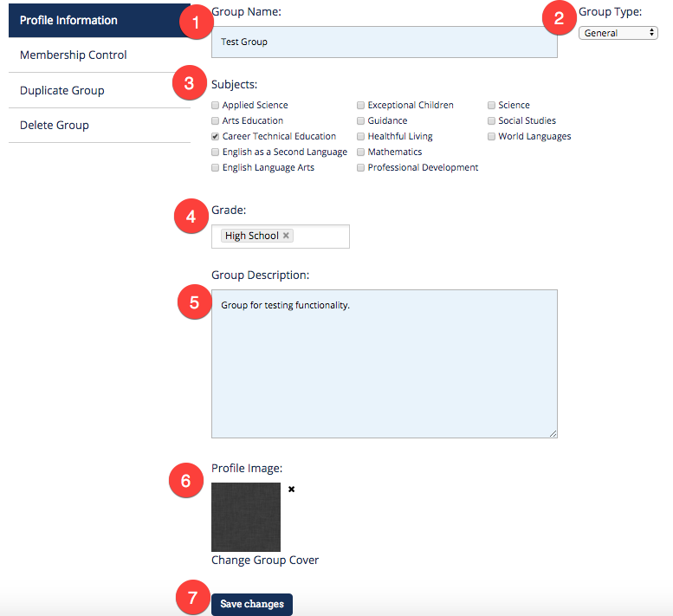Check the Science checkbox

491,105
